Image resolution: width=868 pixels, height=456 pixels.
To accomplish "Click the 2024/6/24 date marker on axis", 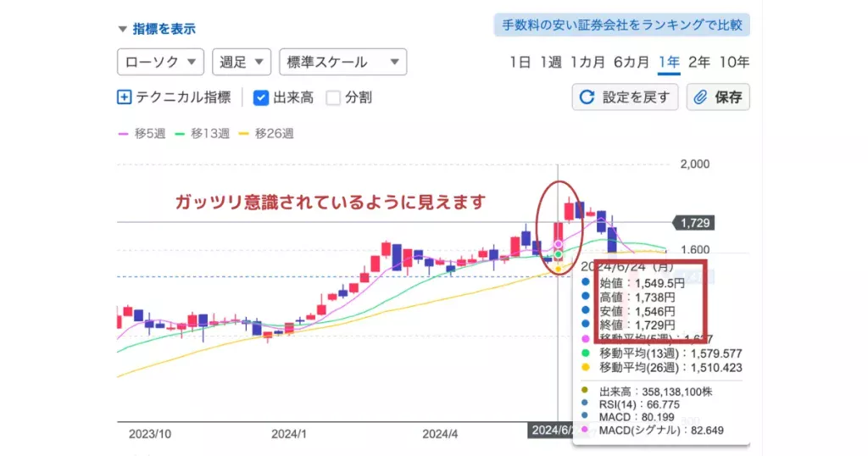I will tap(553, 431).
